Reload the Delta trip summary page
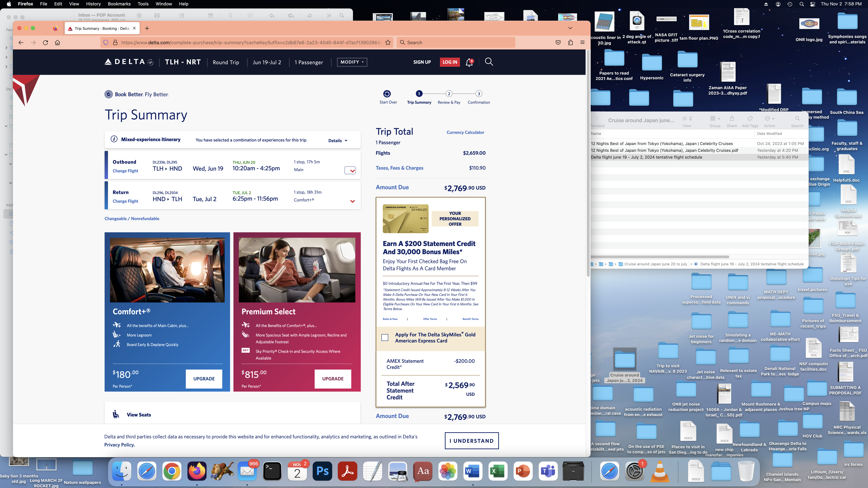The height and width of the screenshot is (488, 868). coord(45,42)
